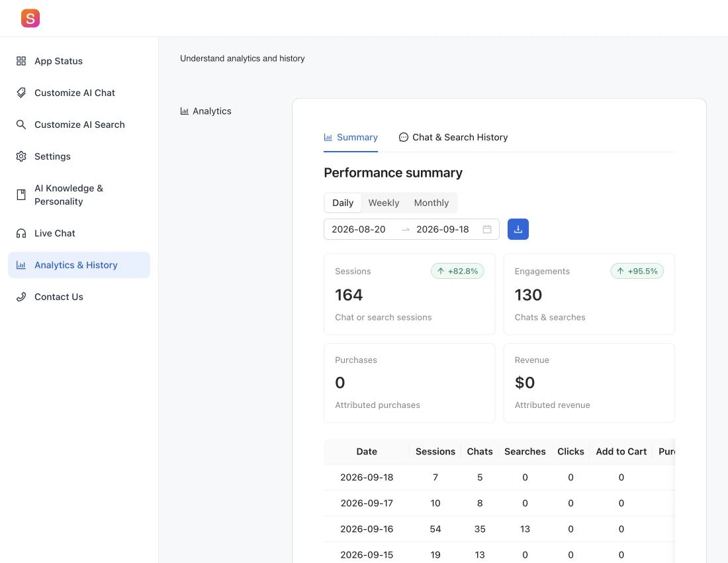Click the Customize AI Chat tag icon
The width and height of the screenshot is (728, 563).
coord(21,93)
